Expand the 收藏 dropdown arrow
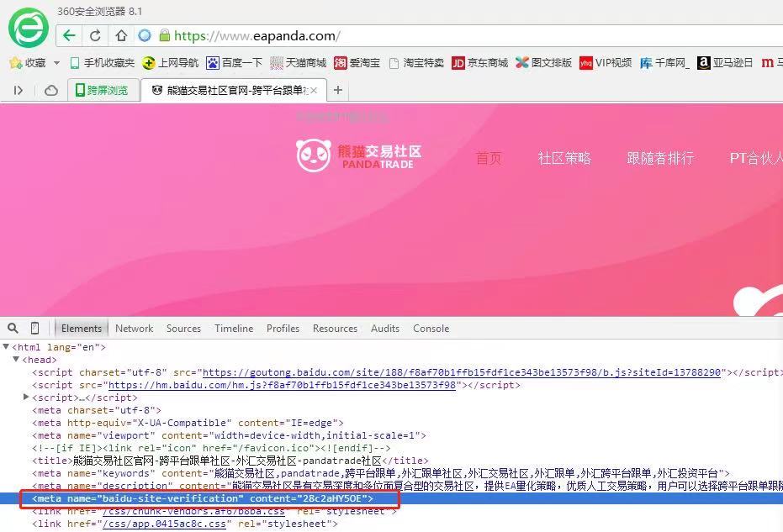The width and height of the screenshot is (783, 532). click(x=56, y=63)
